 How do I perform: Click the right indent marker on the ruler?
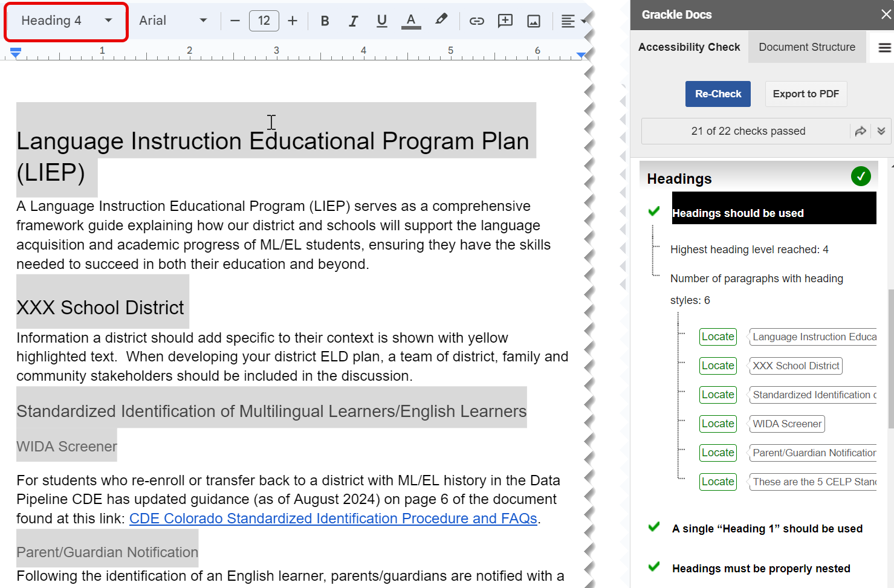tap(581, 55)
